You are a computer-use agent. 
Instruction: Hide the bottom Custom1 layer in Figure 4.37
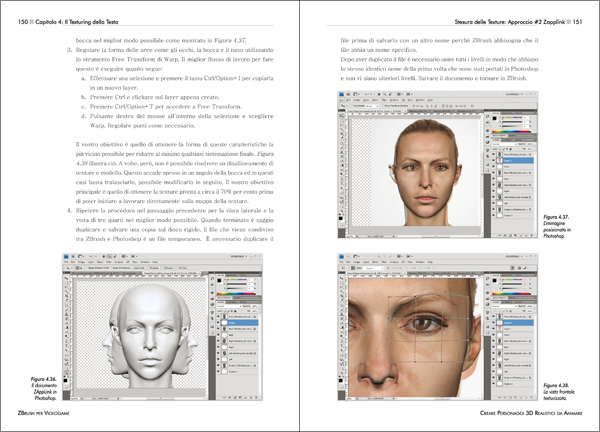click(x=493, y=215)
